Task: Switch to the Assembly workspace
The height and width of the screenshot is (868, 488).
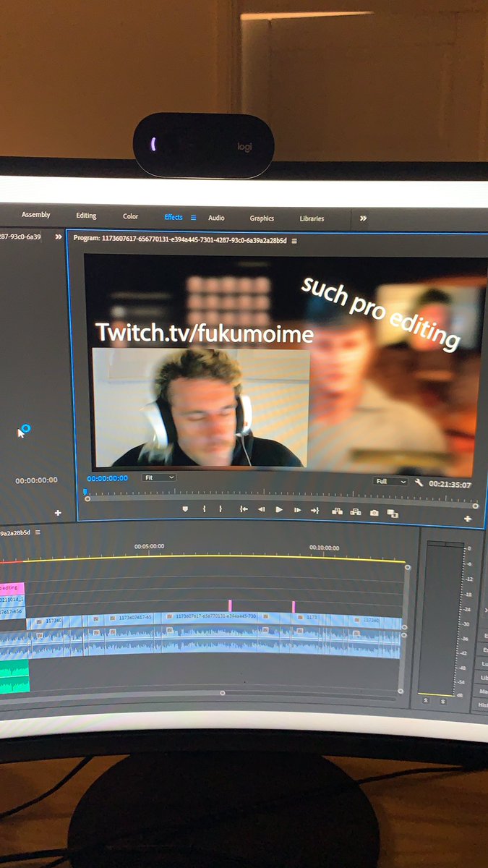Action: (36, 215)
